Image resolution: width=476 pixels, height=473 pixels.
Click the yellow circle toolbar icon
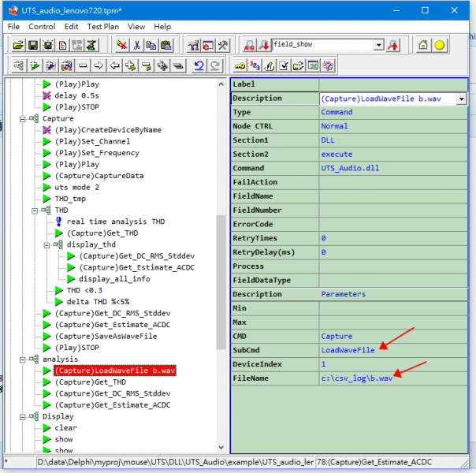440,45
